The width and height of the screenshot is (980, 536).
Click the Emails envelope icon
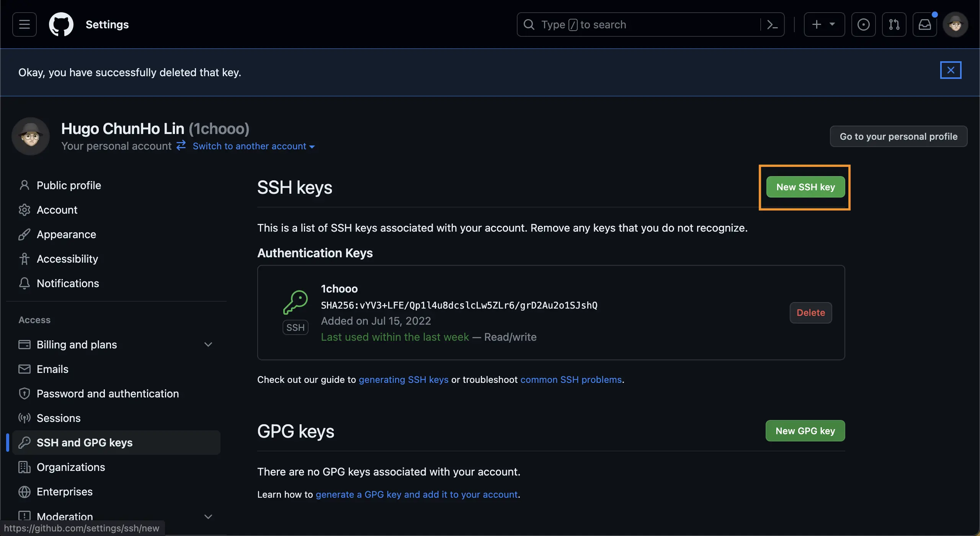pyautogui.click(x=24, y=369)
